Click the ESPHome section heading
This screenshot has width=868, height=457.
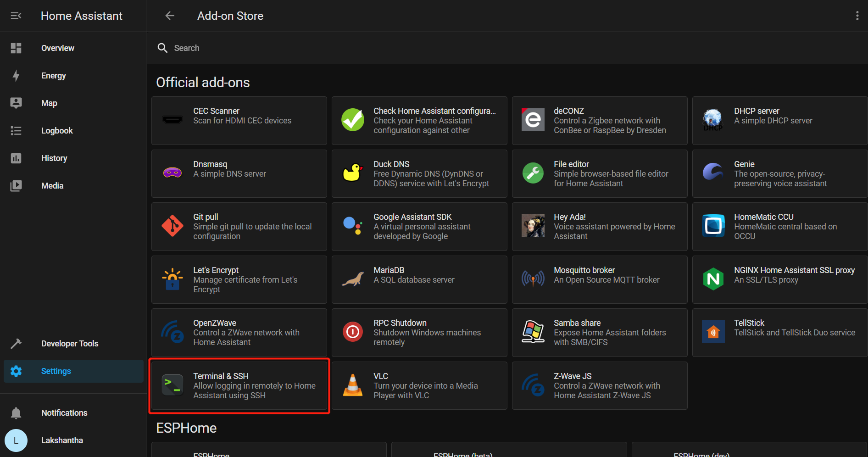coord(186,428)
